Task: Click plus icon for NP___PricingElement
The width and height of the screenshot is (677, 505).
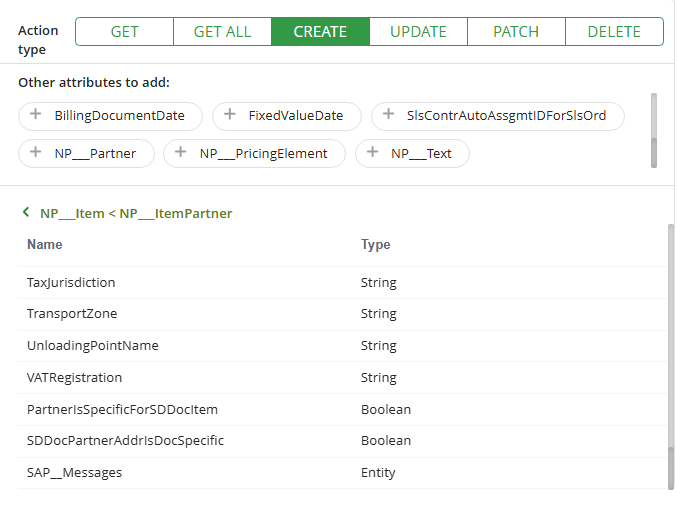Action: point(180,152)
